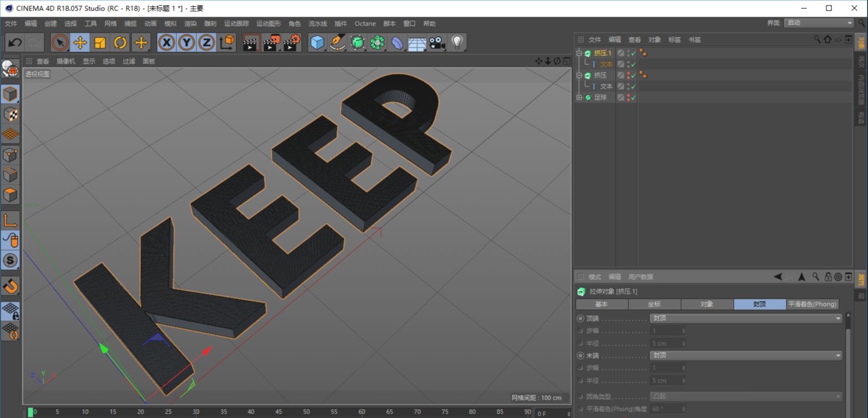Activate the Rotate tool

pos(120,42)
